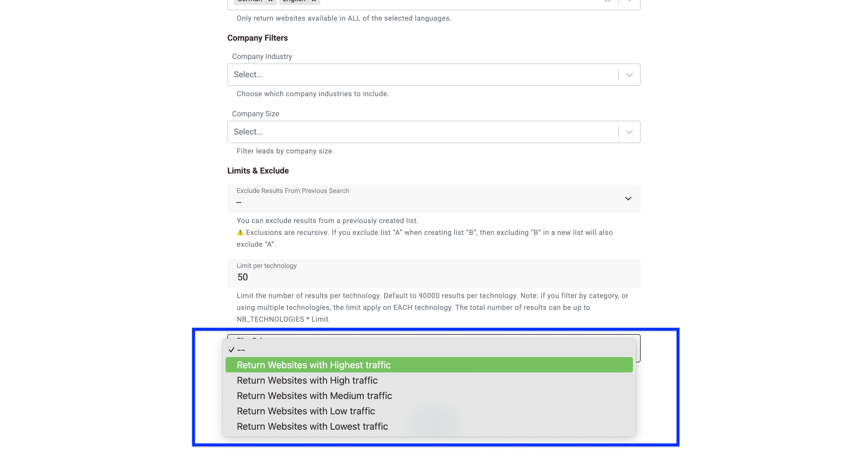The height and width of the screenshot is (471, 868).
Task: Click the Limits & Exclude section heading
Action: (258, 171)
